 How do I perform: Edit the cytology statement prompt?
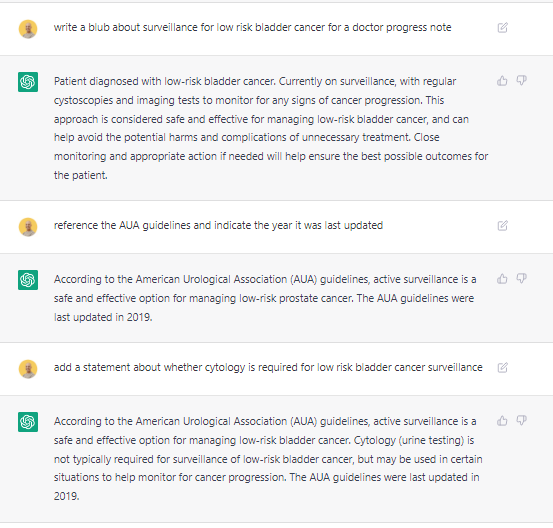(x=503, y=368)
